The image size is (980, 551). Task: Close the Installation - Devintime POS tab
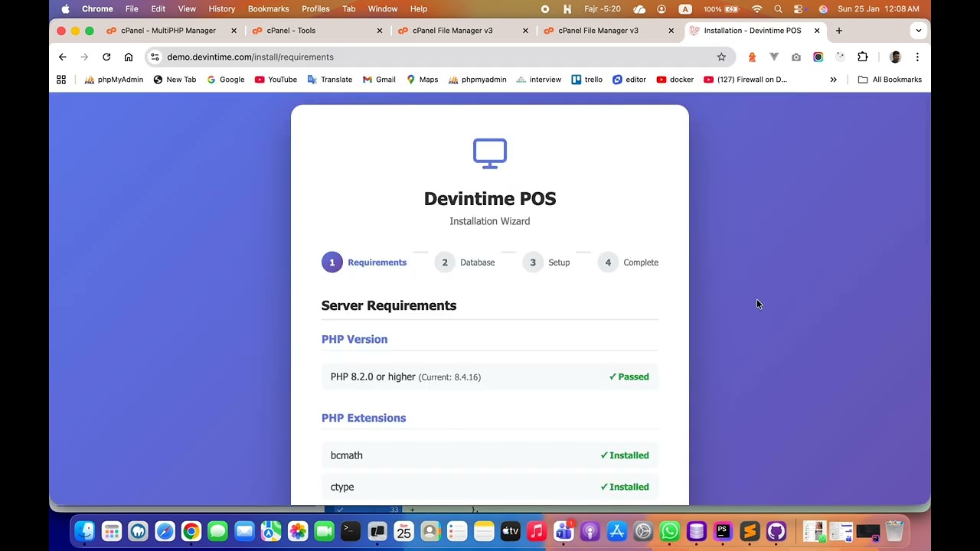817,31
